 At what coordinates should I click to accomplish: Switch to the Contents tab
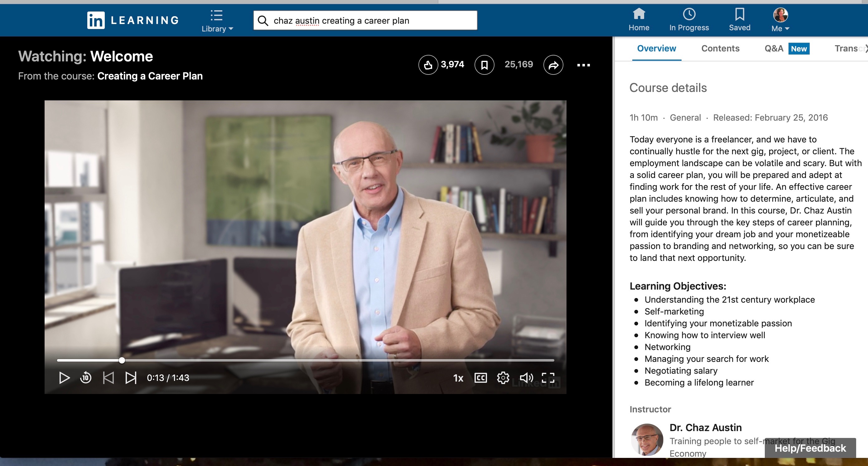(720, 49)
